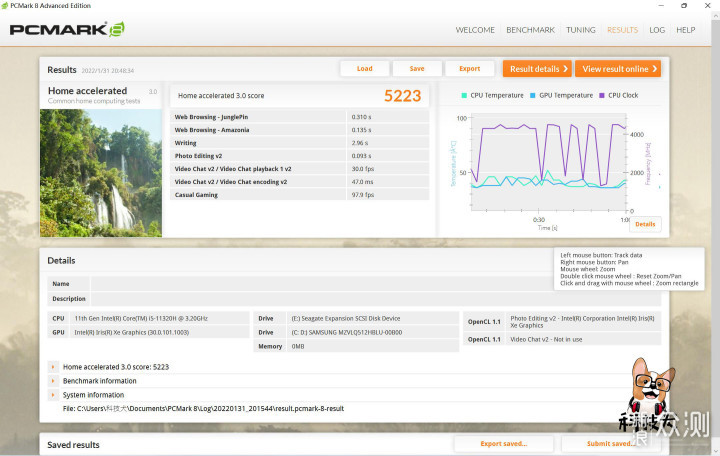The height and width of the screenshot is (456, 720).
Task: Click the temperature and clock chart area
Action: click(x=549, y=164)
